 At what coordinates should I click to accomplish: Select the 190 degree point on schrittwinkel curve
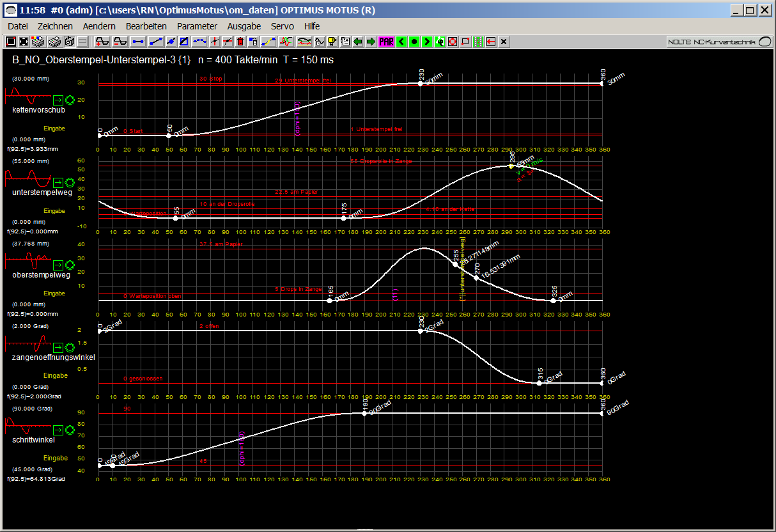(x=364, y=414)
